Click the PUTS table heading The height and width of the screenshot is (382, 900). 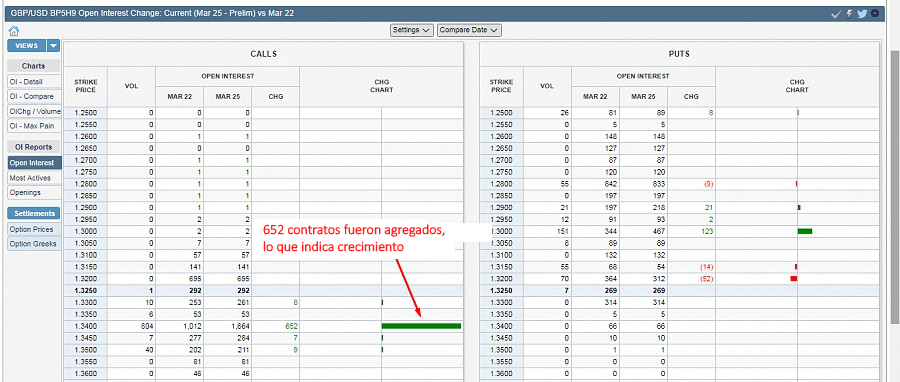(x=679, y=54)
